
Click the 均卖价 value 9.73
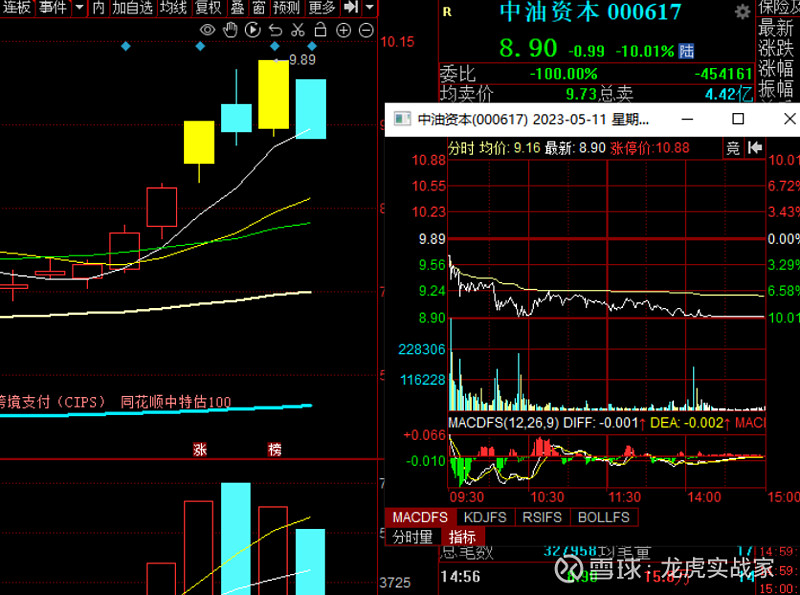(x=581, y=94)
